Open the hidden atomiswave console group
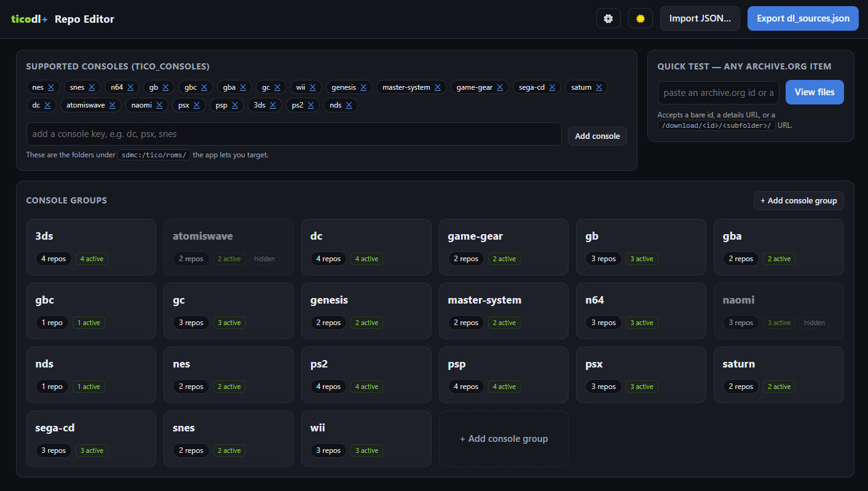Viewport: 868px width, 491px height. [229, 247]
